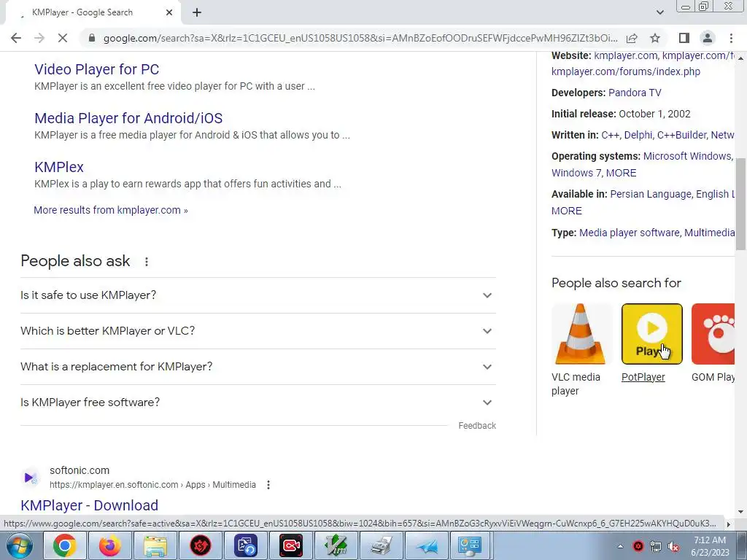Viewport: 747px width, 560px height.
Task: Open File Explorer from the taskbar
Action: coord(155,545)
